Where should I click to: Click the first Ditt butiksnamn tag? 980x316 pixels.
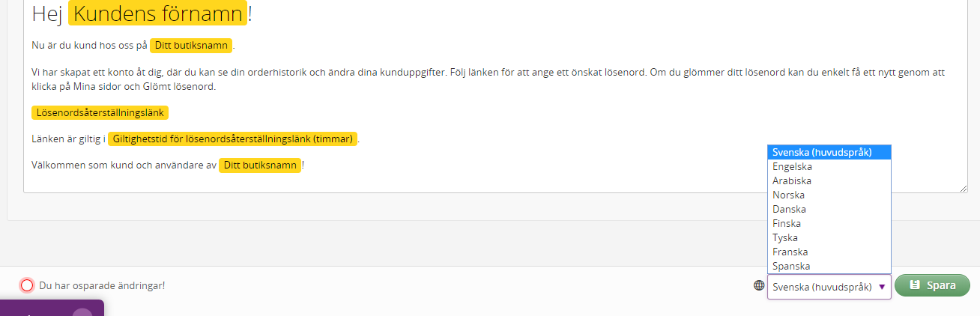(x=191, y=46)
